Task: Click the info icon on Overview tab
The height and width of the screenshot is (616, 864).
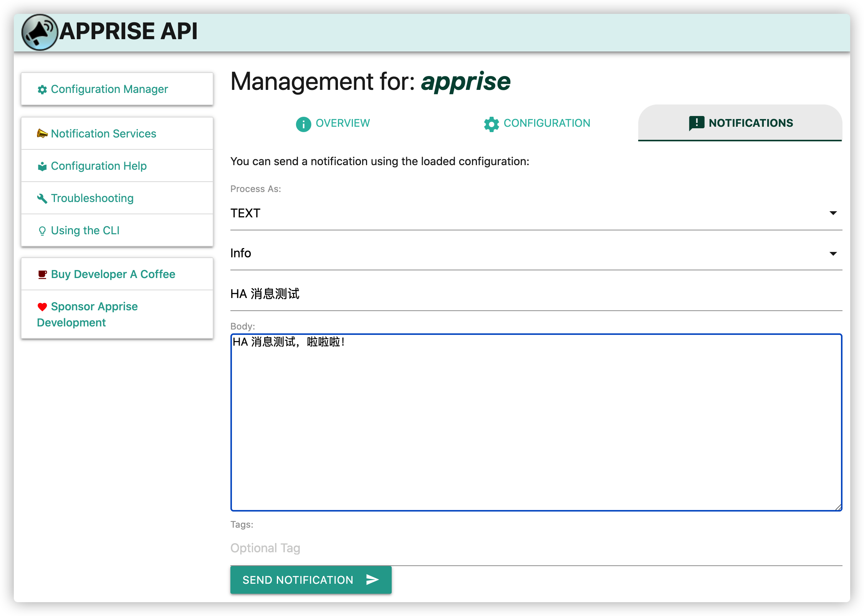Action: point(303,124)
